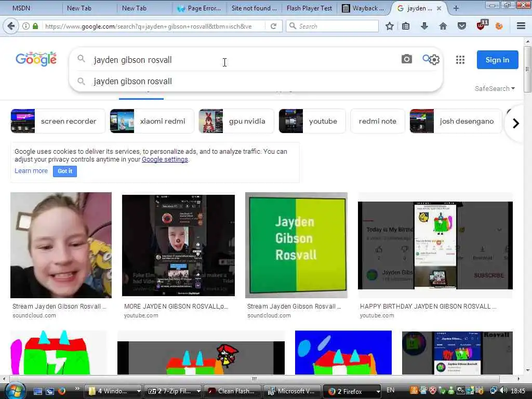Click the Sign in button
The height and width of the screenshot is (399, 532).
(497, 60)
